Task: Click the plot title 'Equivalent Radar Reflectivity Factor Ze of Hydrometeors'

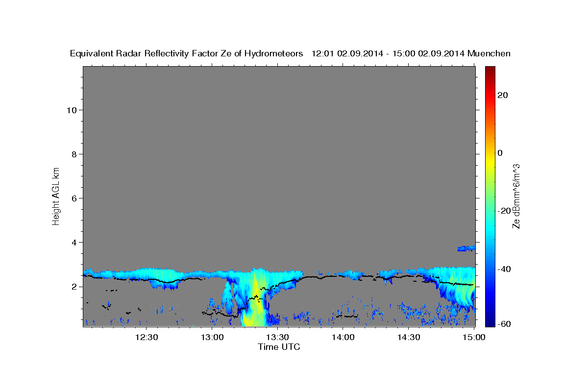Action: tap(187, 54)
